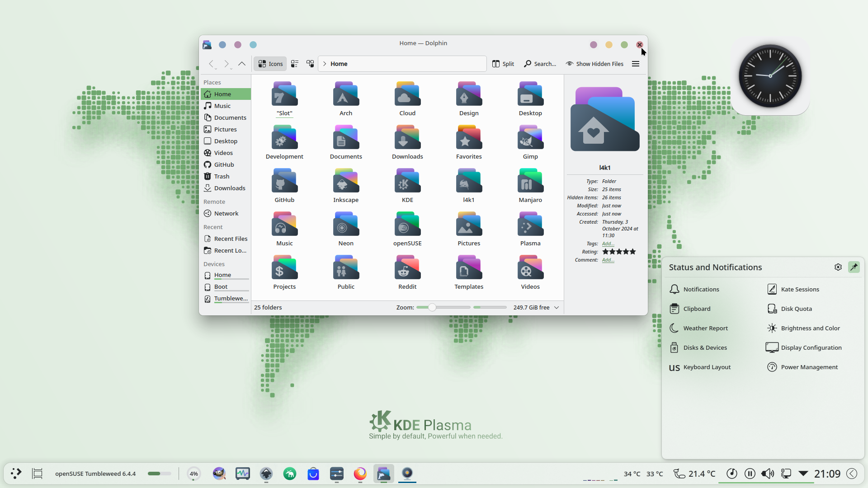Open the Discover shopping bag icon in taskbar
868x488 pixels.
click(313, 473)
